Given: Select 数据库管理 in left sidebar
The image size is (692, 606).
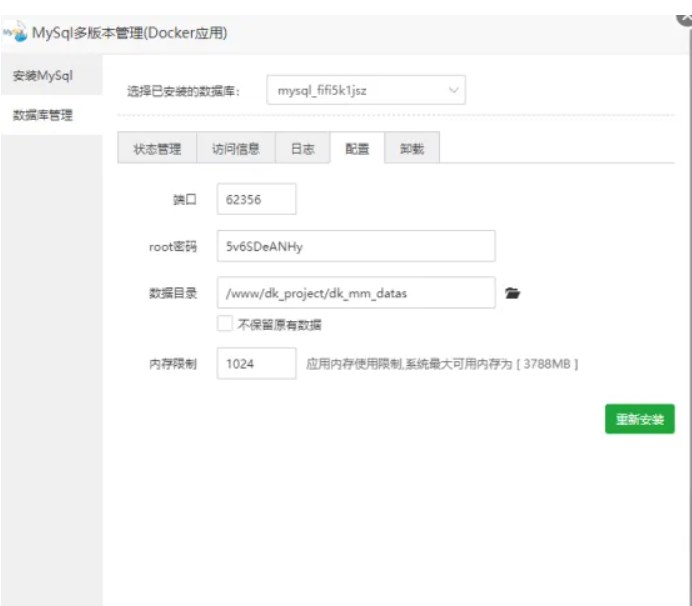Looking at the screenshot, I should pos(42,115).
